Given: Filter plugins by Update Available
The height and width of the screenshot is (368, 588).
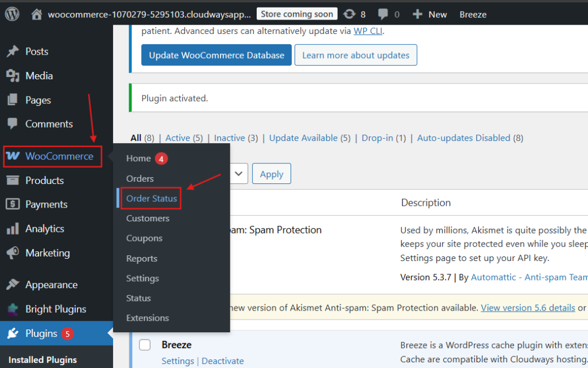Looking at the screenshot, I should click(x=303, y=138).
